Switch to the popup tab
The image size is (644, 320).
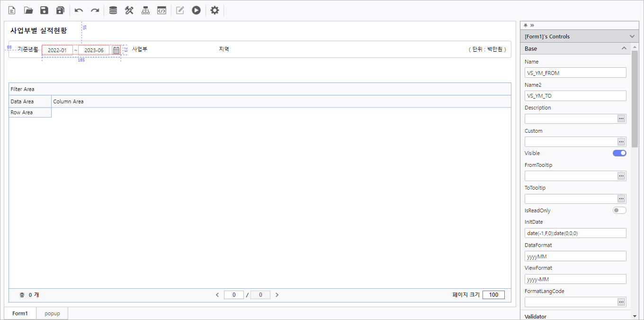[x=52, y=313]
